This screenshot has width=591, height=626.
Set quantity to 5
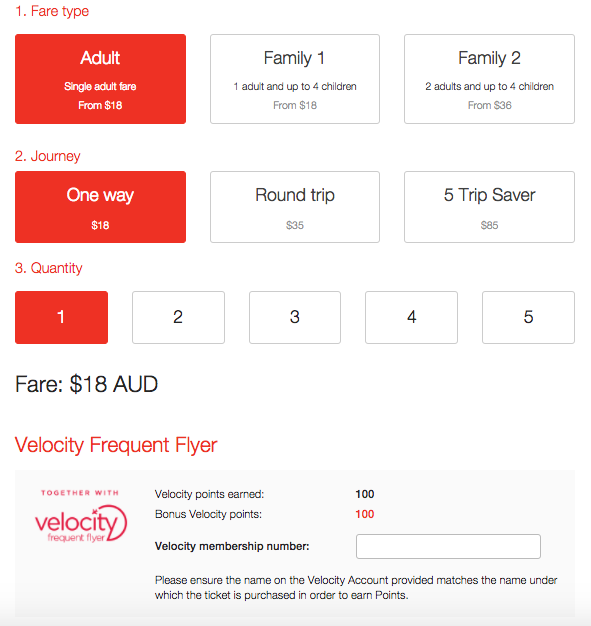[x=528, y=317]
